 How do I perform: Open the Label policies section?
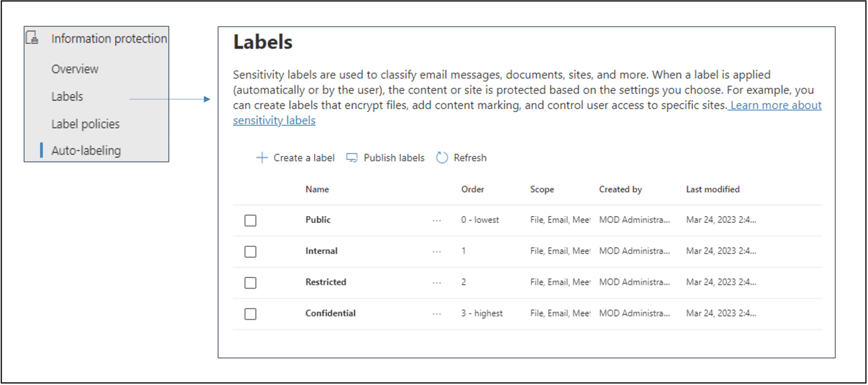(x=85, y=124)
